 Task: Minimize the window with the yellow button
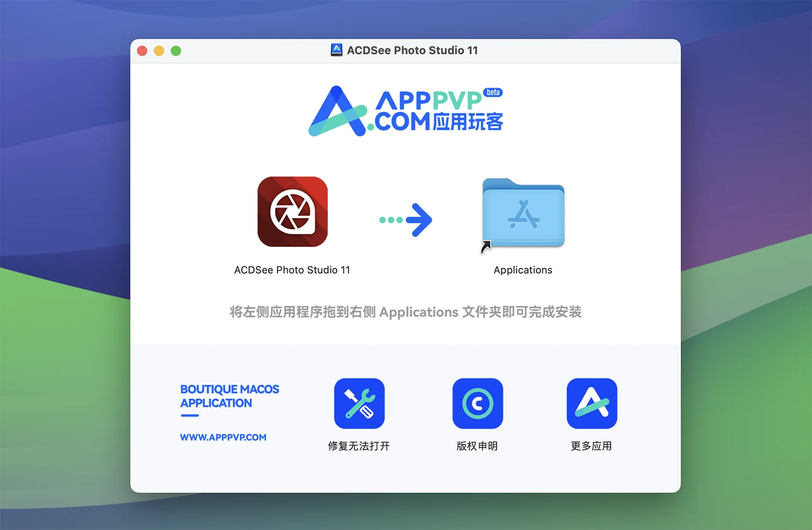pos(159,51)
